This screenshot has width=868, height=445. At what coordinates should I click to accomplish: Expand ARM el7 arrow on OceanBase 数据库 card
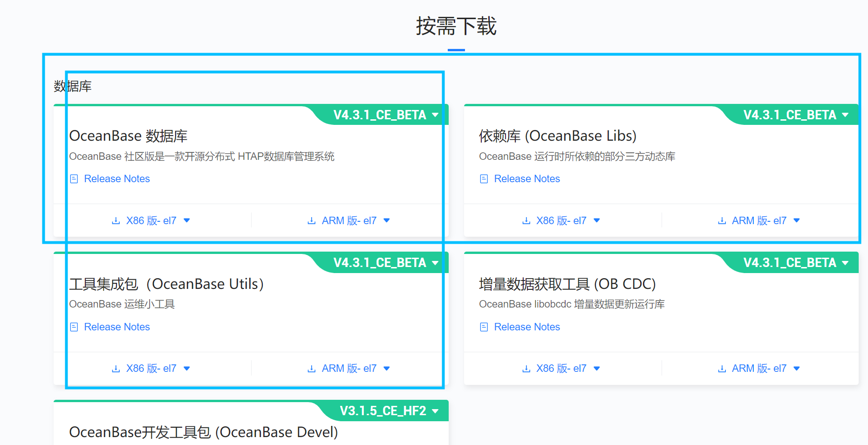(x=387, y=221)
